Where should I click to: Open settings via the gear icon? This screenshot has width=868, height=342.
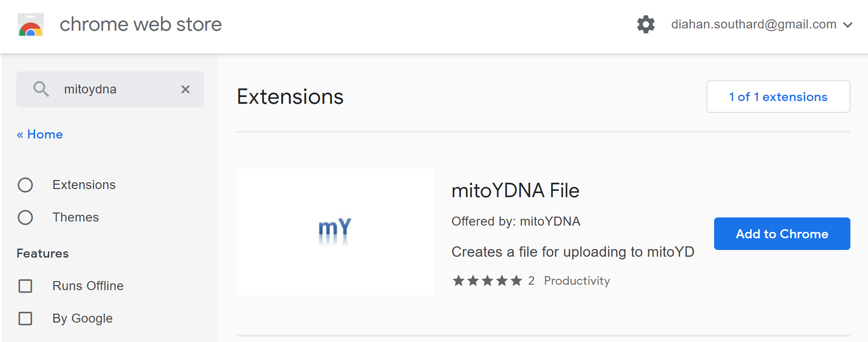tap(646, 24)
